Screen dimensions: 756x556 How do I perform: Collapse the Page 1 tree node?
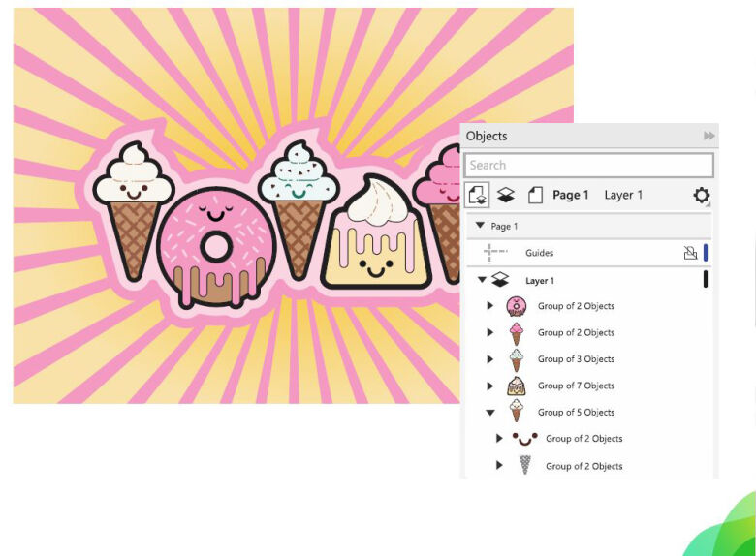click(480, 226)
